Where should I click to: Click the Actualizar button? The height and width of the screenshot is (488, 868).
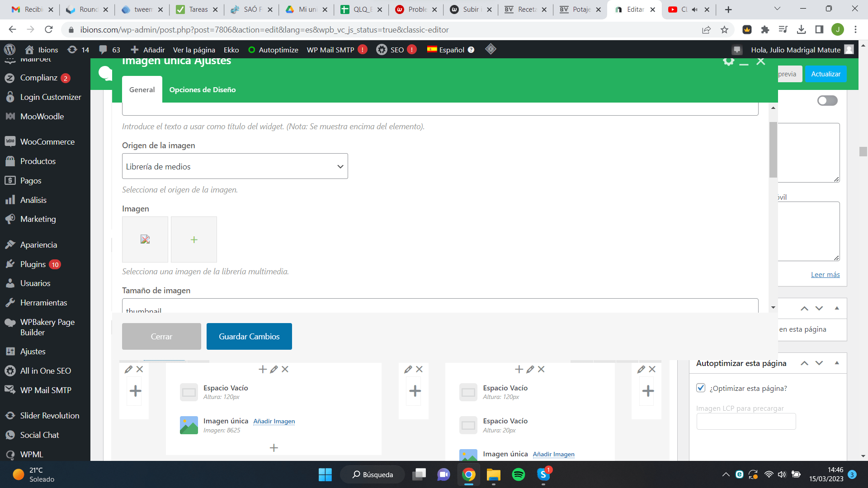[x=826, y=74]
